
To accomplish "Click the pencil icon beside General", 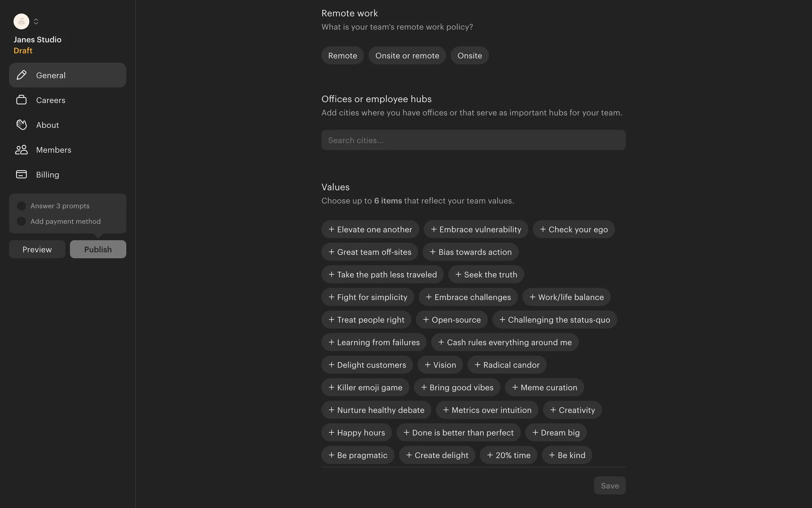I will click(x=22, y=75).
